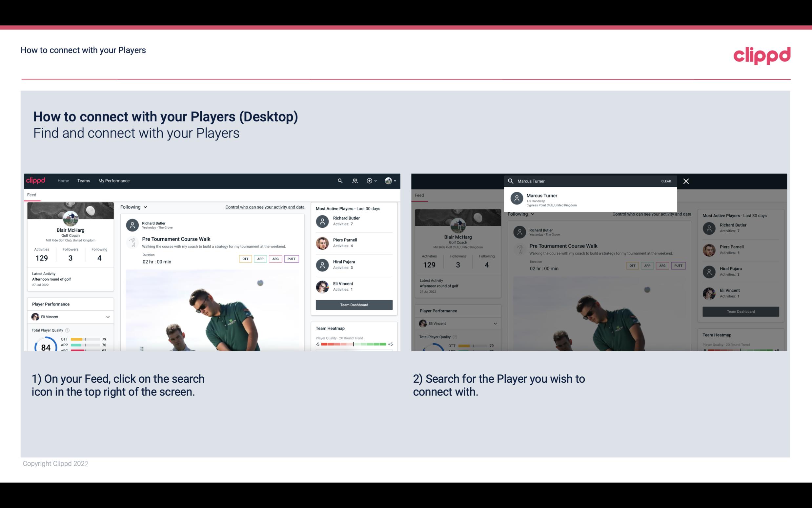Expand Player Performance dropdown for Eli Vincent
The image size is (812, 508).
(x=108, y=317)
